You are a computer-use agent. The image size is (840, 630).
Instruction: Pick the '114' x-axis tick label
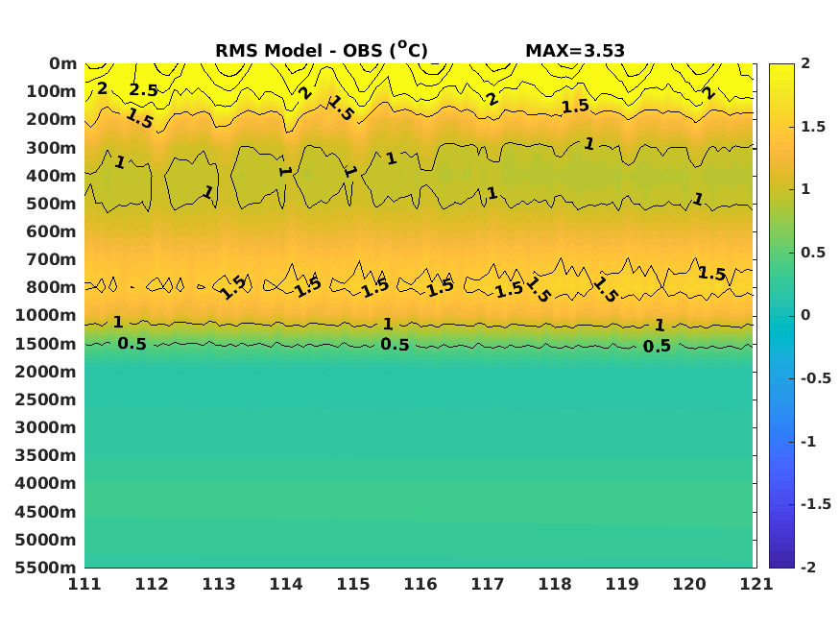pos(286,584)
